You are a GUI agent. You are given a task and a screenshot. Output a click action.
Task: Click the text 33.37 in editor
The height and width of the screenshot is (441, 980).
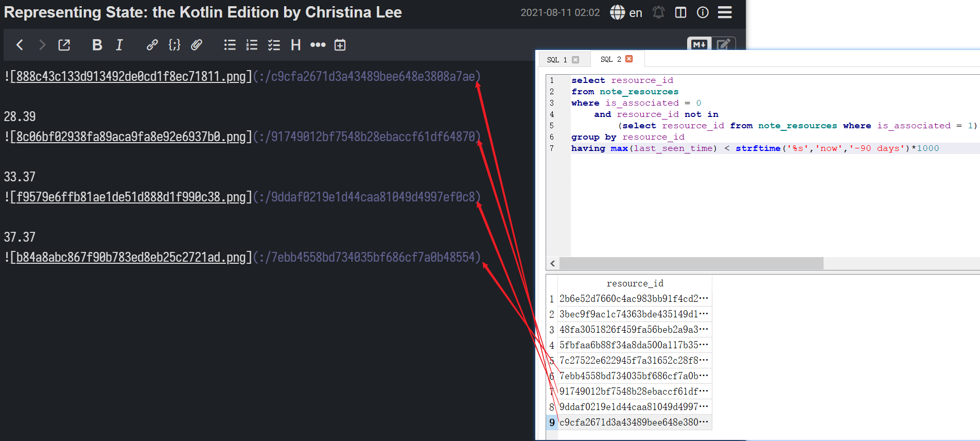click(x=20, y=177)
